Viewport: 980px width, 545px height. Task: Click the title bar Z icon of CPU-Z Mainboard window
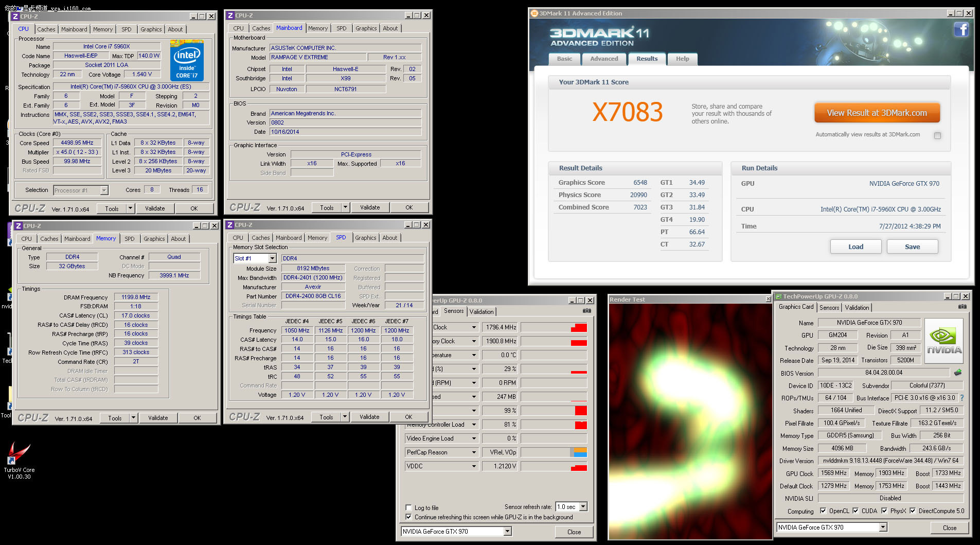coord(230,15)
